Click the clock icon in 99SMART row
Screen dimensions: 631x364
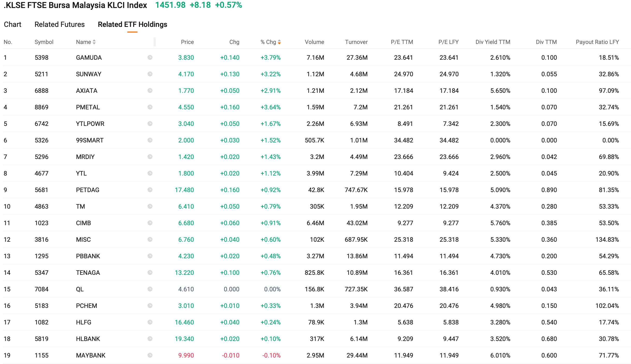point(150,140)
